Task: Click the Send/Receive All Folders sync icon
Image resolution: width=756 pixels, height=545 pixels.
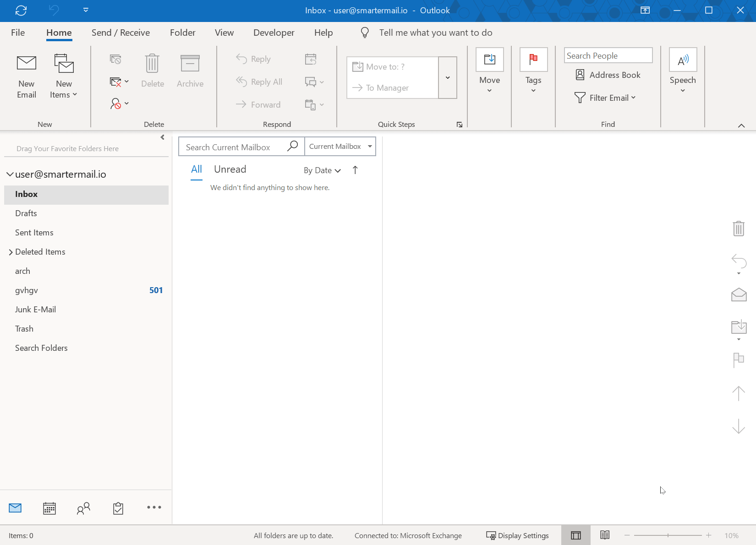Action: click(x=21, y=10)
